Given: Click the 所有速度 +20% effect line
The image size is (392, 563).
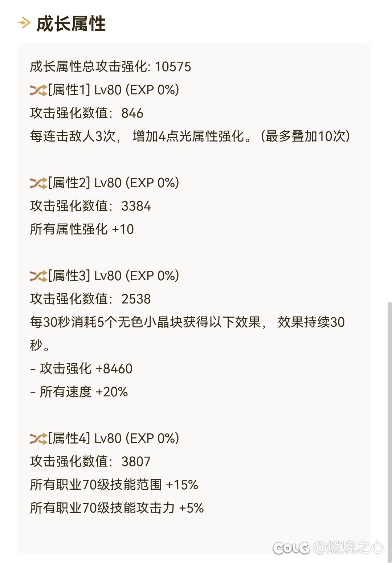Looking at the screenshot, I should [79, 392].
